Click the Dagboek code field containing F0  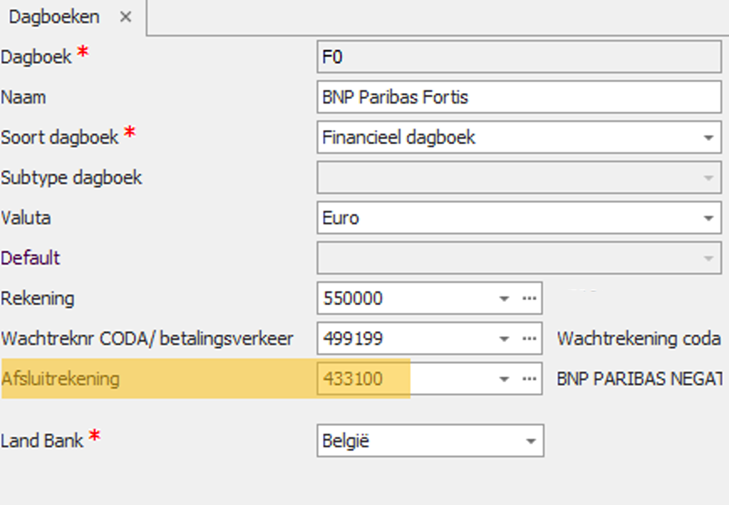(x=518, y=57)
